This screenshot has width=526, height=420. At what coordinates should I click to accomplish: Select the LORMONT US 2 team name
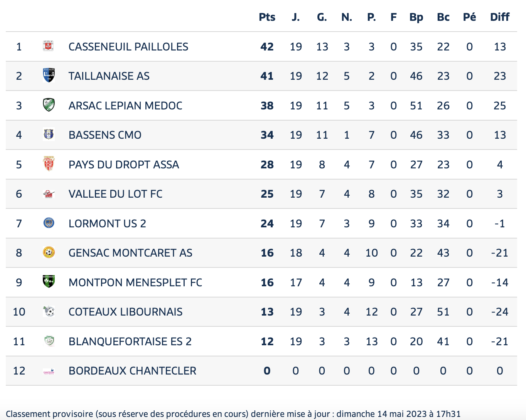pos(107,223)
